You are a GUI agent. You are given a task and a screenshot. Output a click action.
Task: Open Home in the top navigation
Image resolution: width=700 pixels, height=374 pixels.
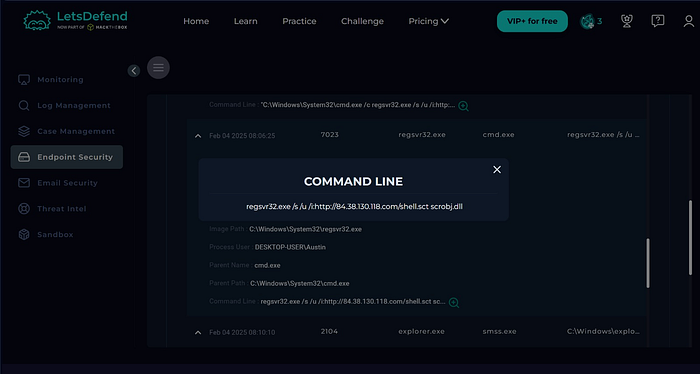(196, 21)
